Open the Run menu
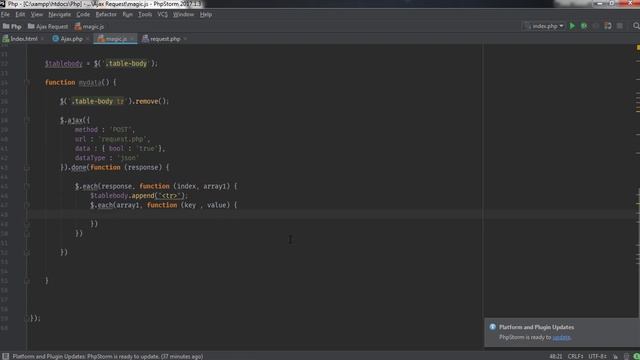Viewport: 640px width, 360px height. (x=127, y=14)
